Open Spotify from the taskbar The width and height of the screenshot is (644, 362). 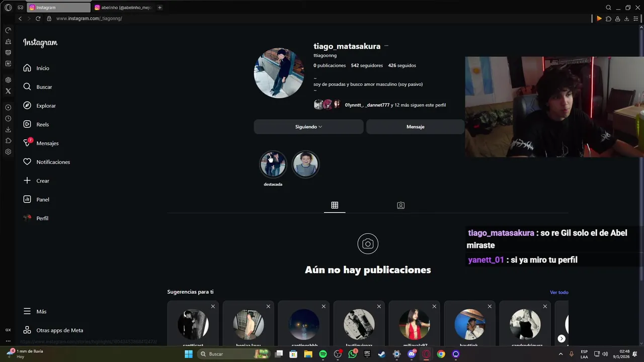(323, 354)
